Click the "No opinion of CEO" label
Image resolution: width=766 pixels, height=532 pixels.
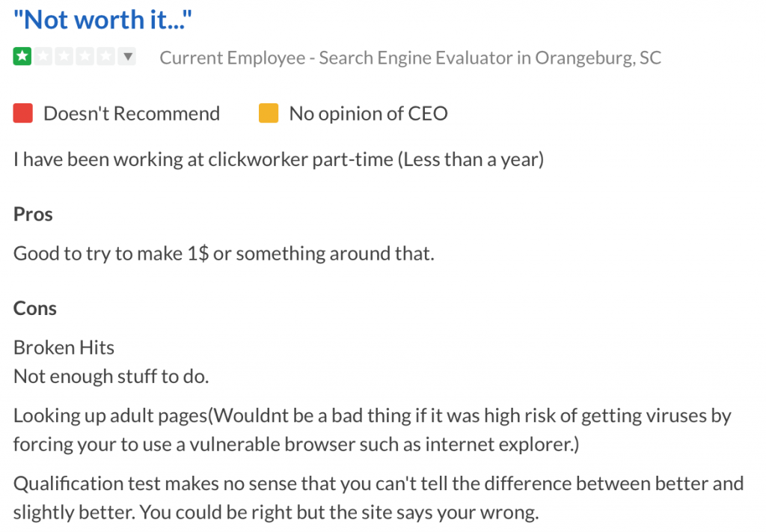click(368, 114)
